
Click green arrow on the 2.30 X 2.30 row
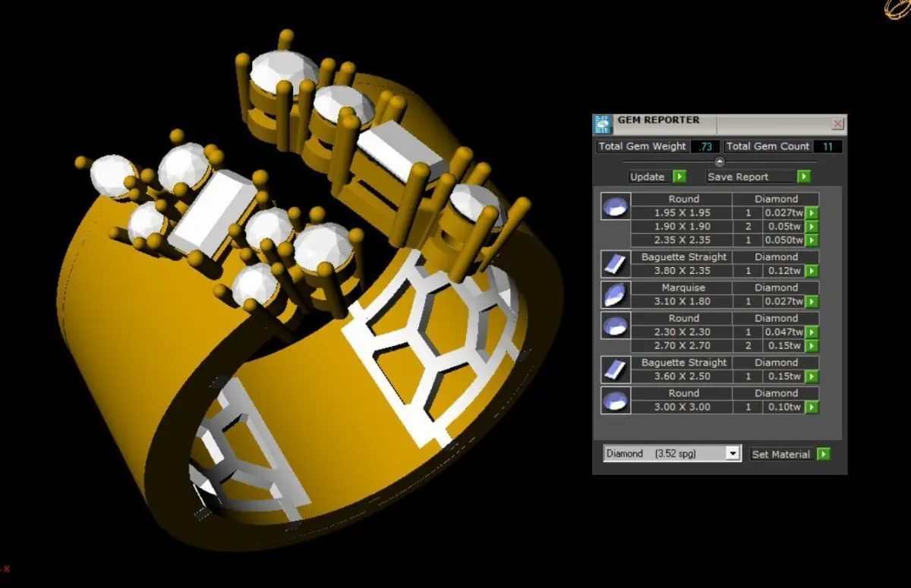(x=812, y=332)
